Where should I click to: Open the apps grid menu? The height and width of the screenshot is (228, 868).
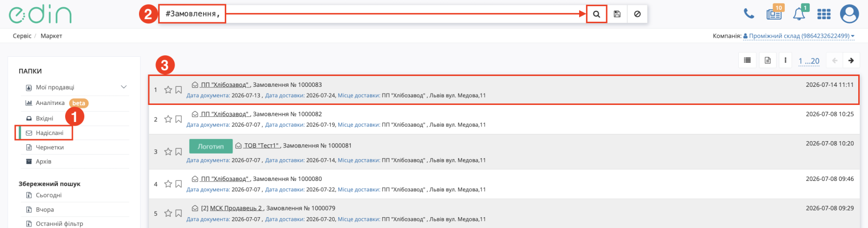click(x=824, y=14)
